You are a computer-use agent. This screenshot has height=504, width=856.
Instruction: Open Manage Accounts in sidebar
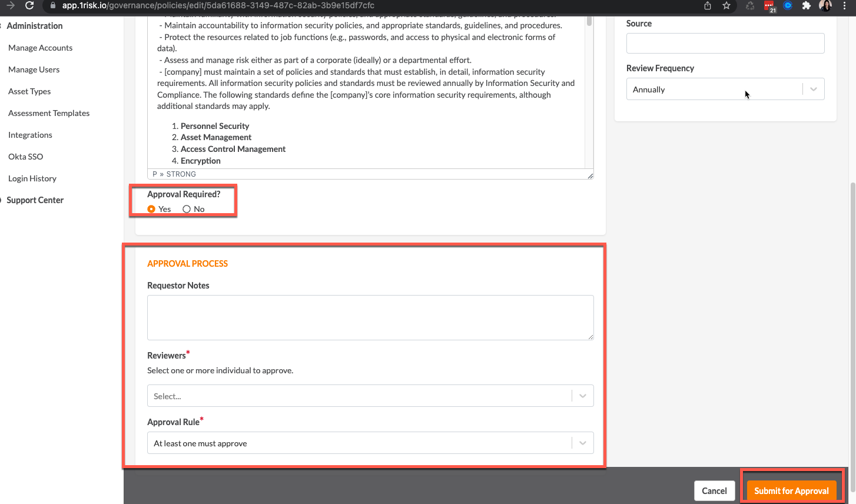point(40,48)
